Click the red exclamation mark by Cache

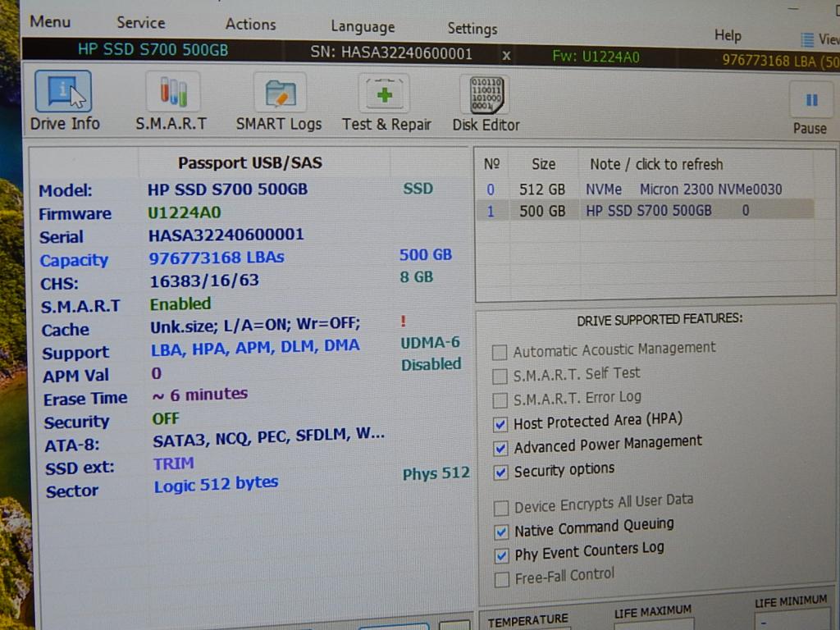coord(404,322)
